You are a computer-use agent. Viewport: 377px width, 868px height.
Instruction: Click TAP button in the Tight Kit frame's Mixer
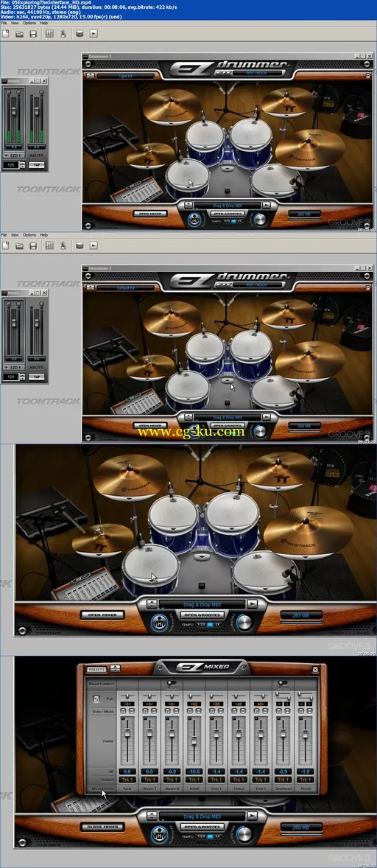(37, 165)
